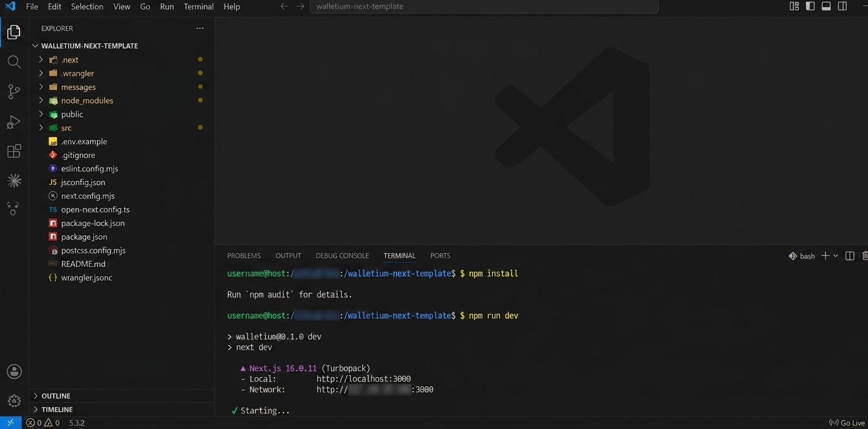
Task: Select the bash terminal profile label
Action: [x=802, y=256]
